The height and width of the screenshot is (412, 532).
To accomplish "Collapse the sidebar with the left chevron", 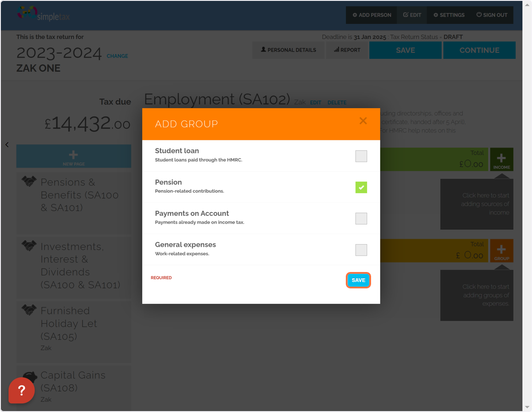I will pyautogui.click(x=7, y=144).
